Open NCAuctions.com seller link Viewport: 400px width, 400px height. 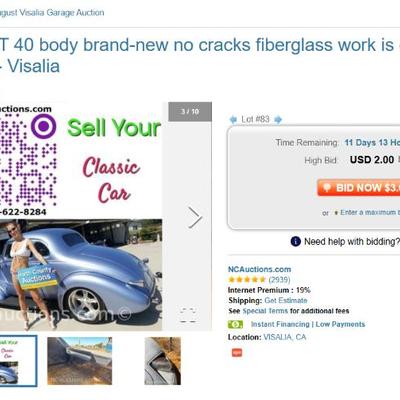click(x=259, y=269)
